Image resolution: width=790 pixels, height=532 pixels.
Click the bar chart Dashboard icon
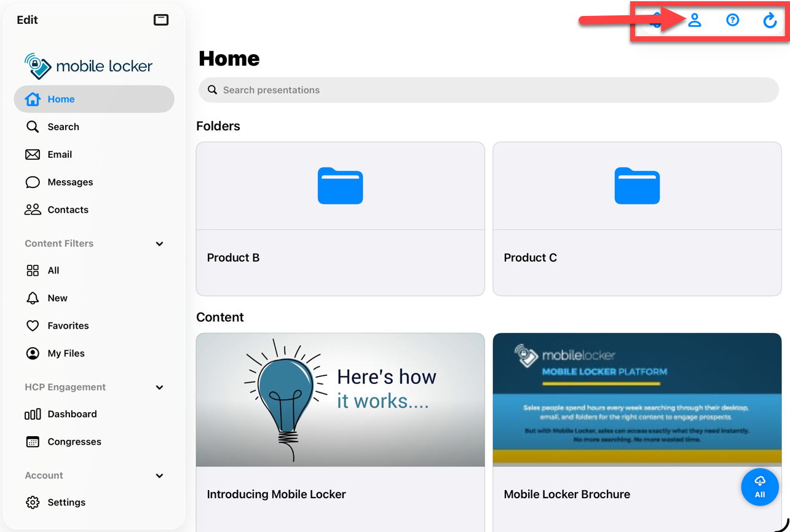click(x=33, y=414)
